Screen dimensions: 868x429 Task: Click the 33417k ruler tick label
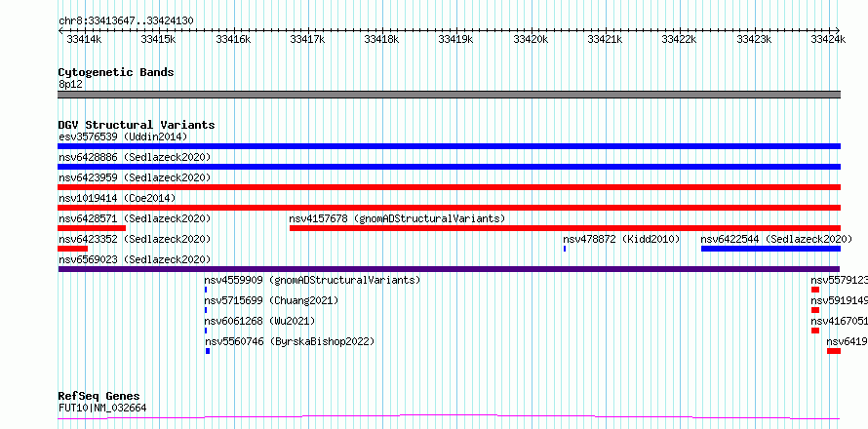point(307,39)
